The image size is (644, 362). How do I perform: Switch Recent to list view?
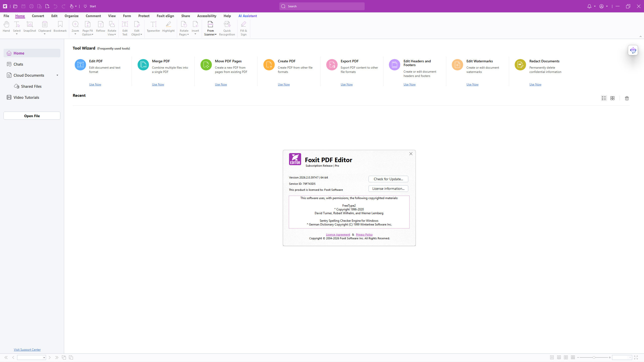604,98
